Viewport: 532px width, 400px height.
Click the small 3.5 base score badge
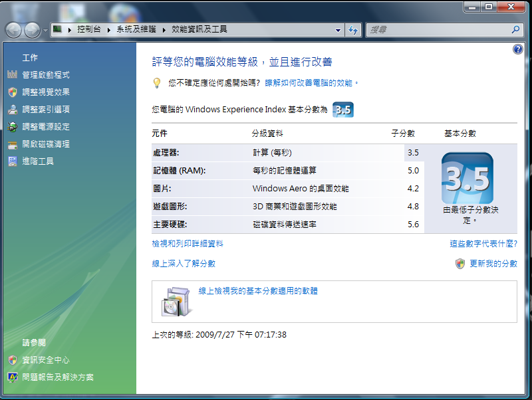coord(342,110)
